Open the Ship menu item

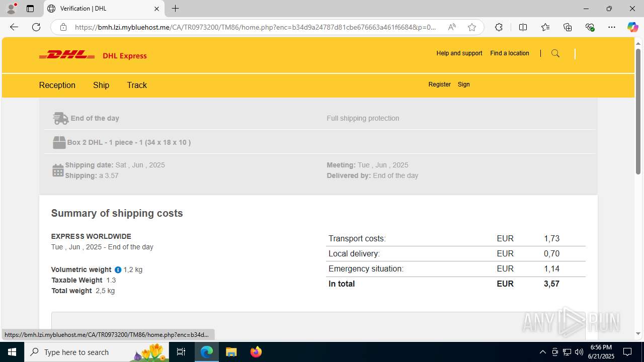click(101, 85)
